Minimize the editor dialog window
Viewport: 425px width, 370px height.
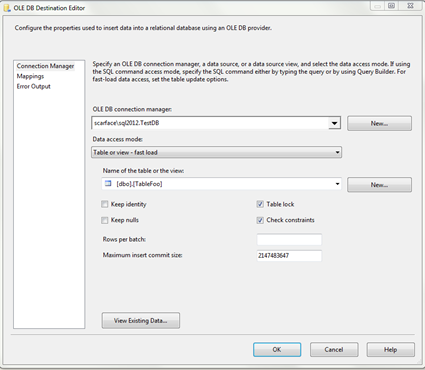tap(377, 6)
